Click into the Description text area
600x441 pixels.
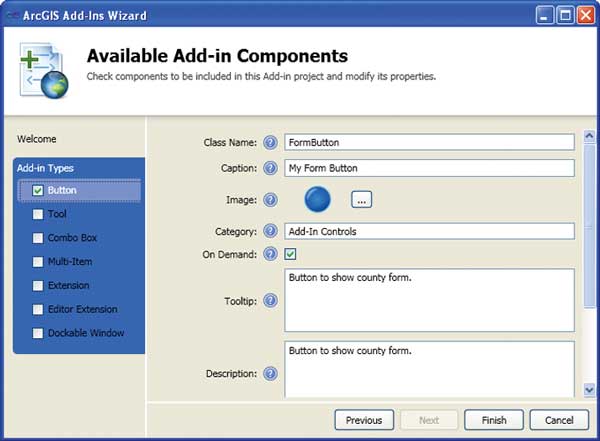429,370
